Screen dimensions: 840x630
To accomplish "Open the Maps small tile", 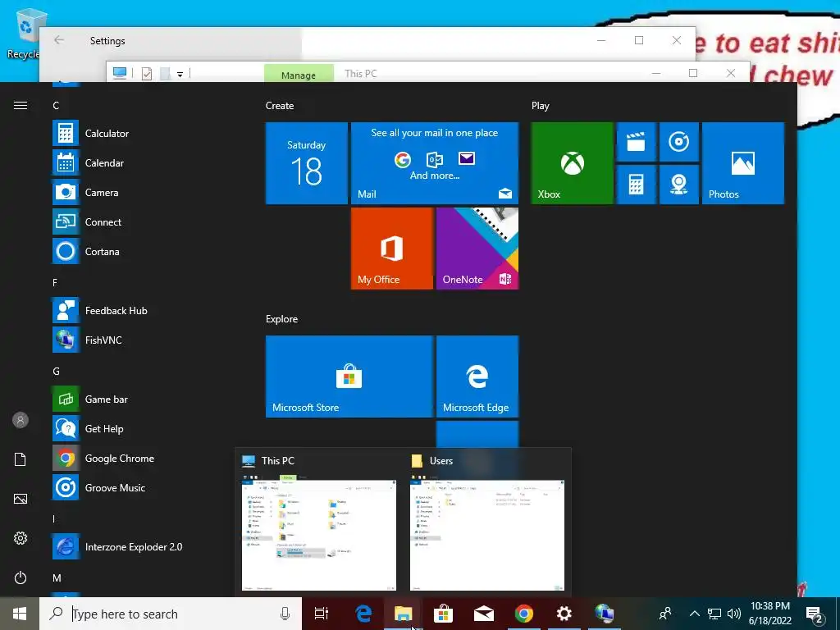I will (678, 185).
